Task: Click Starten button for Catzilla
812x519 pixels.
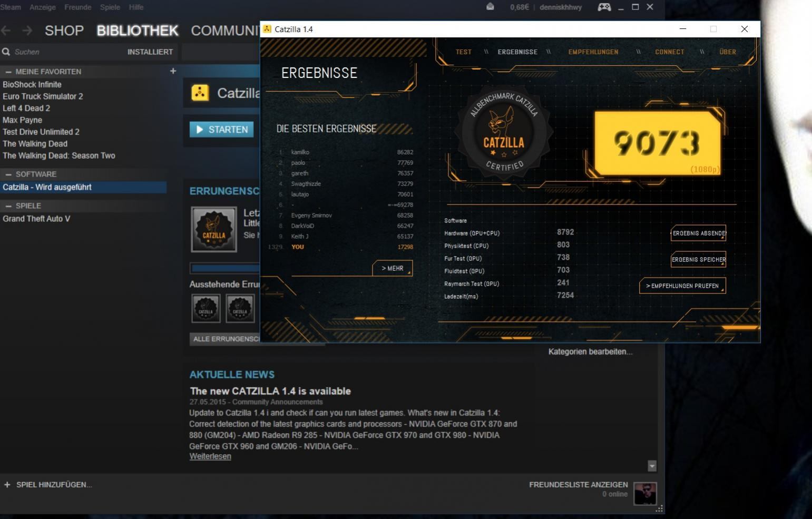Action: (x=222, y=130)
